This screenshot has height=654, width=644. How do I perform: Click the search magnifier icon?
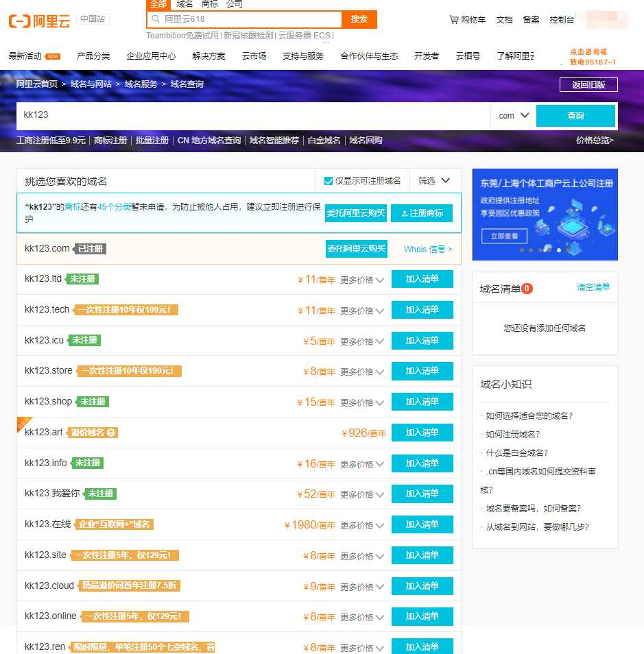tap(156, 19)
